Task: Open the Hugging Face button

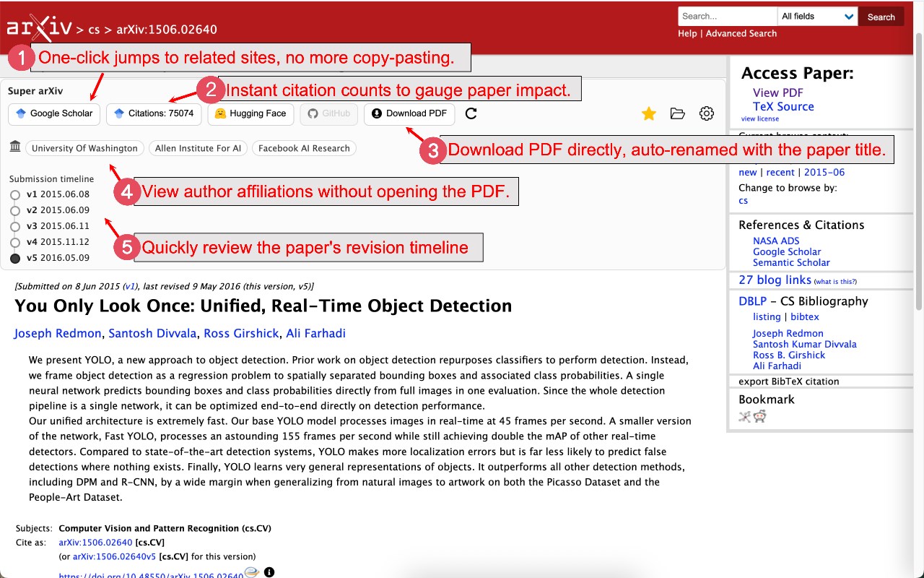Action: [x=251, y=113]
